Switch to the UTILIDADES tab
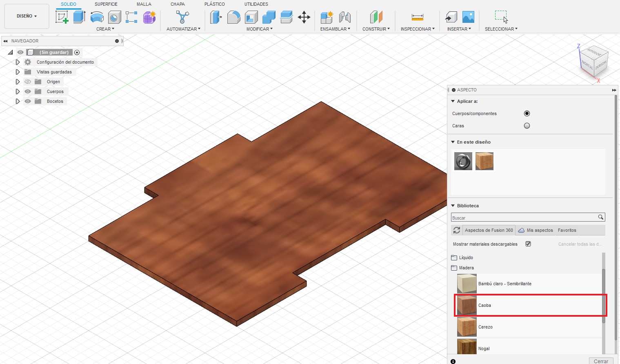This screenshot has width=620, height=364. [x=256, y=4]
